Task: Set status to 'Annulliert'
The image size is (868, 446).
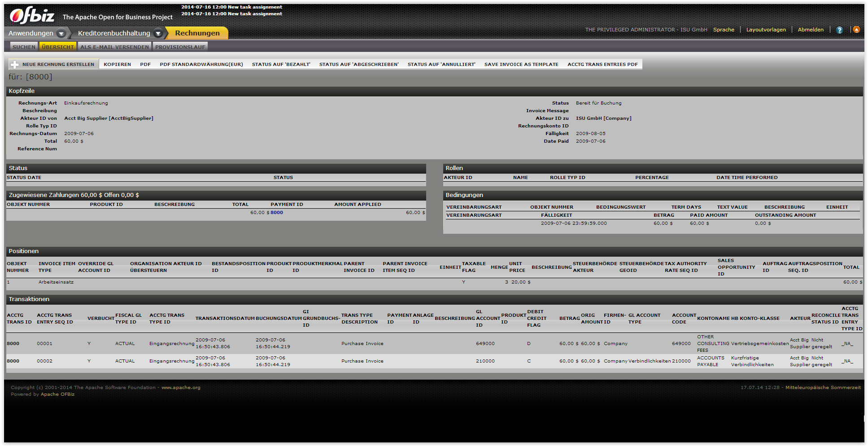Action: click(441, 65)
